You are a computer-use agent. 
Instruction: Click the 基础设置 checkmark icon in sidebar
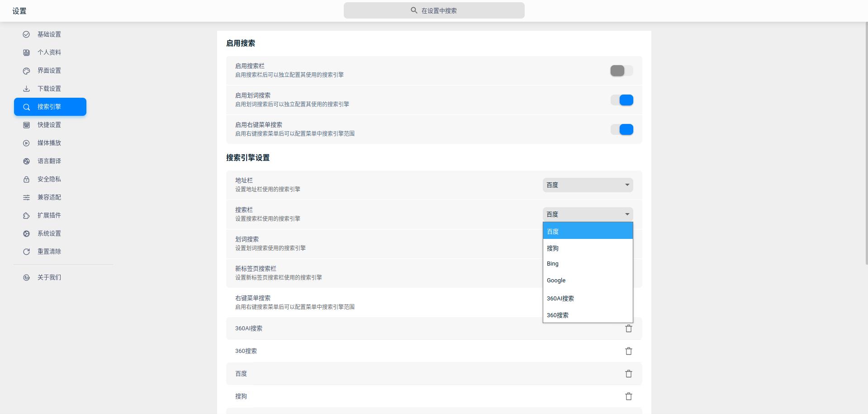coord(26,34)
